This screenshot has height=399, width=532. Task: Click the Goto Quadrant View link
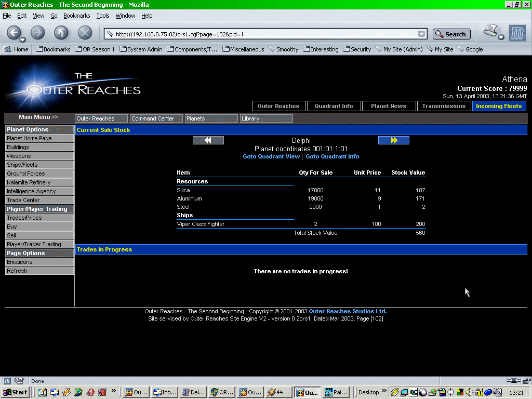pos(271,156)
